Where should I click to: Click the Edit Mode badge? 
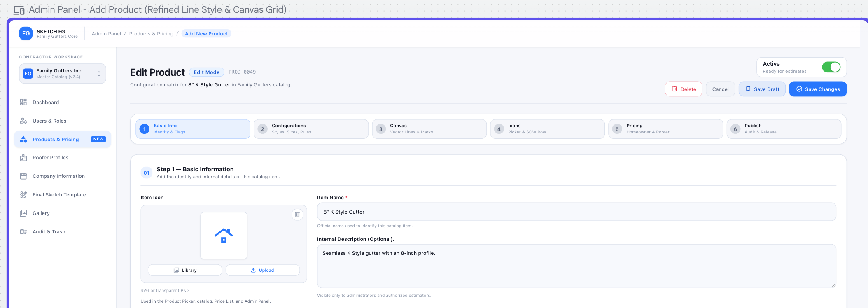pyautogui.click(x=206, y=72)
